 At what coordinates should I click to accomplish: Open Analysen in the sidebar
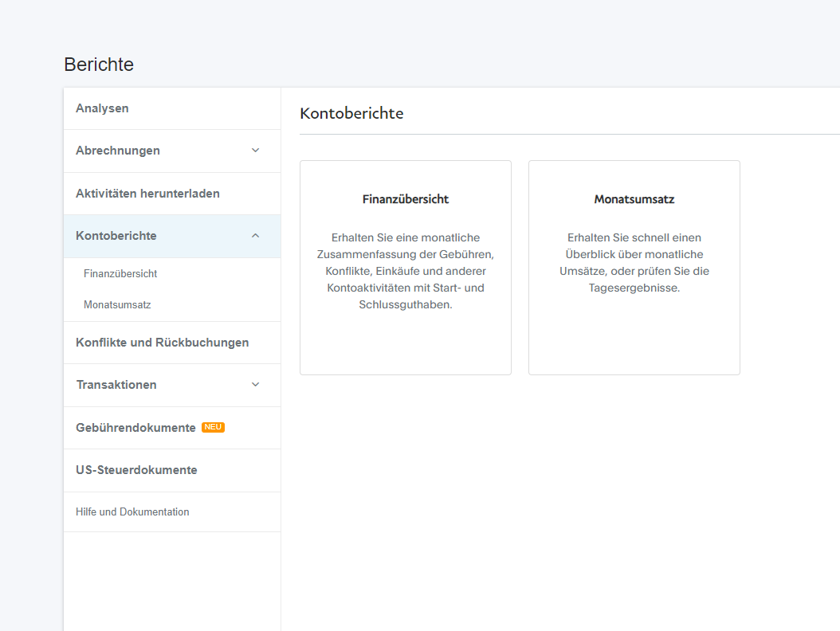(x=102, y=108)
